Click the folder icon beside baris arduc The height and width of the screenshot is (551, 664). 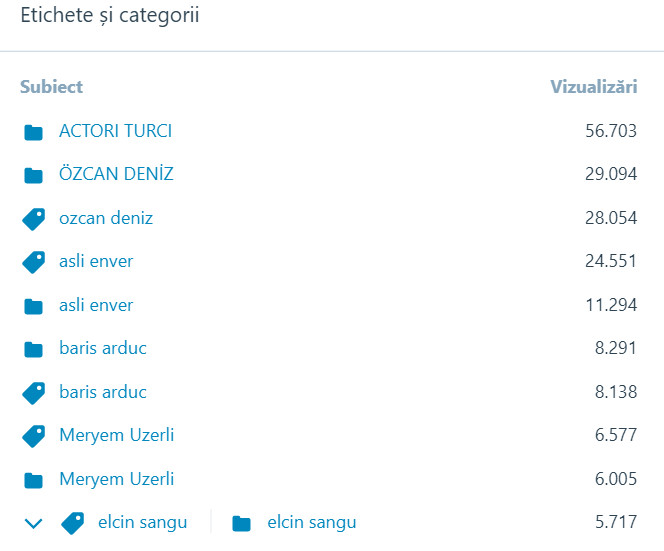(x=34, y=349)
